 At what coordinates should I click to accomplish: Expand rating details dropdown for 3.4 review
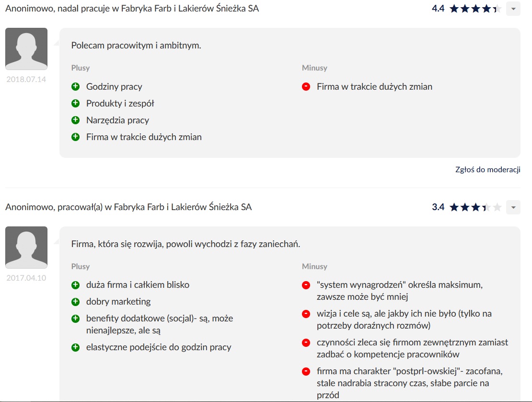[x=513, y=207]
